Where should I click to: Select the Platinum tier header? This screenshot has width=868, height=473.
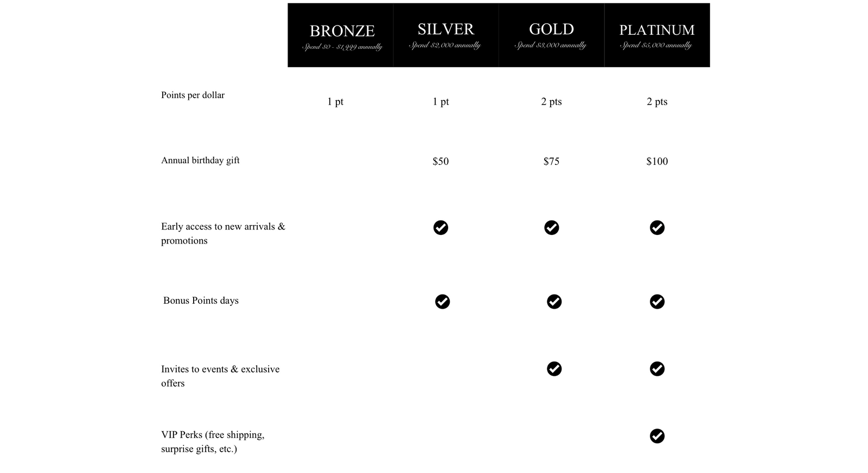pos(656,35)
